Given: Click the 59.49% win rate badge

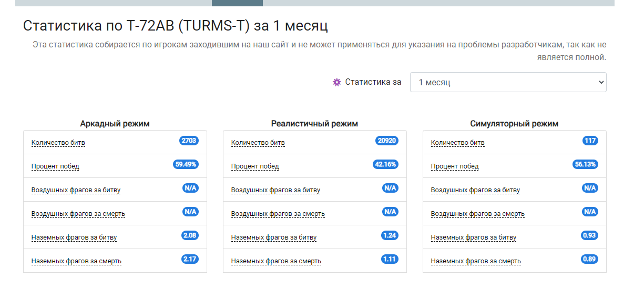Looking at the screenshot, I should tap(186, 164).
